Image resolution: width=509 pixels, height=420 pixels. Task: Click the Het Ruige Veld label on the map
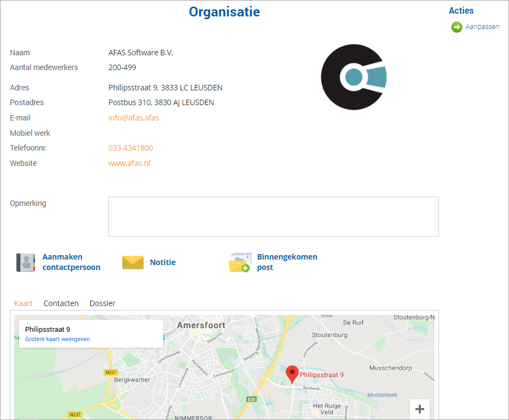[x=327, y=409]
